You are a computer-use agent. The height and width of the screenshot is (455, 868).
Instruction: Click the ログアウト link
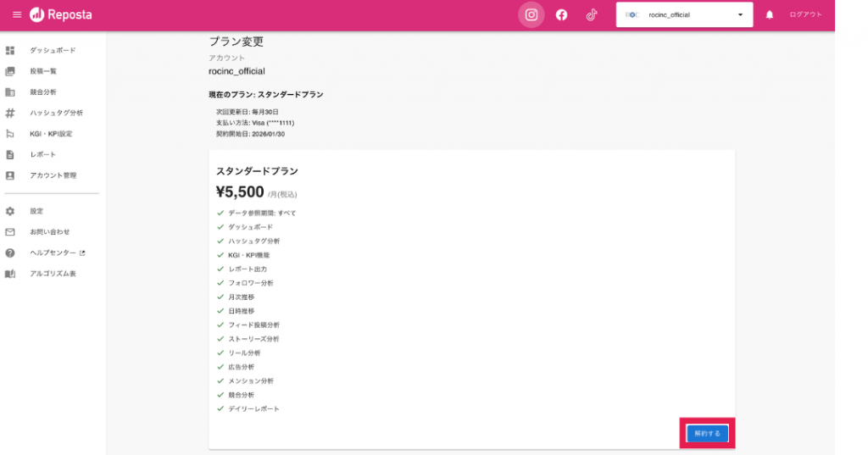(x=805, y=15)
